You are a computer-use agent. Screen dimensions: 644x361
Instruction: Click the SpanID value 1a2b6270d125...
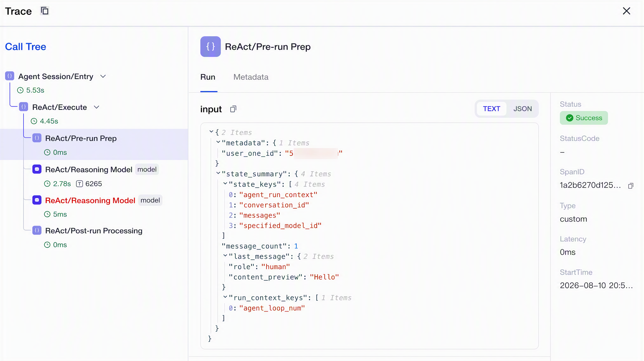pyautogui.click(x=590, y=185)
